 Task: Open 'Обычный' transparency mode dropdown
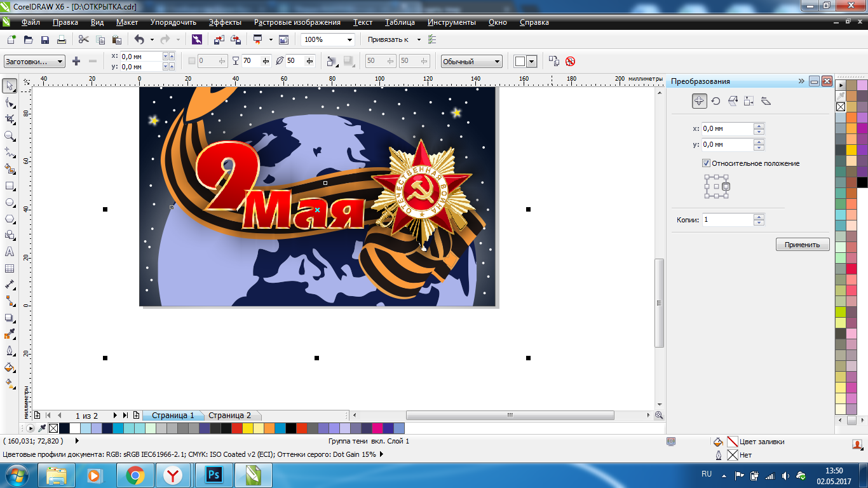point(471,62)
